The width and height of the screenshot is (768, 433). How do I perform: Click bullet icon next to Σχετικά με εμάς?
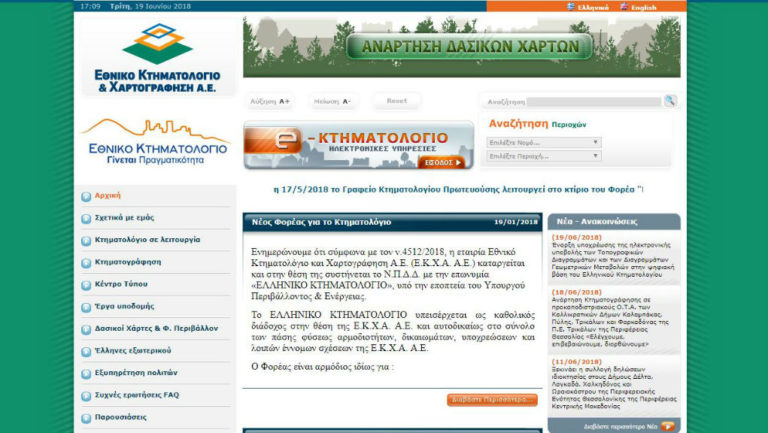tap(86, 218)
